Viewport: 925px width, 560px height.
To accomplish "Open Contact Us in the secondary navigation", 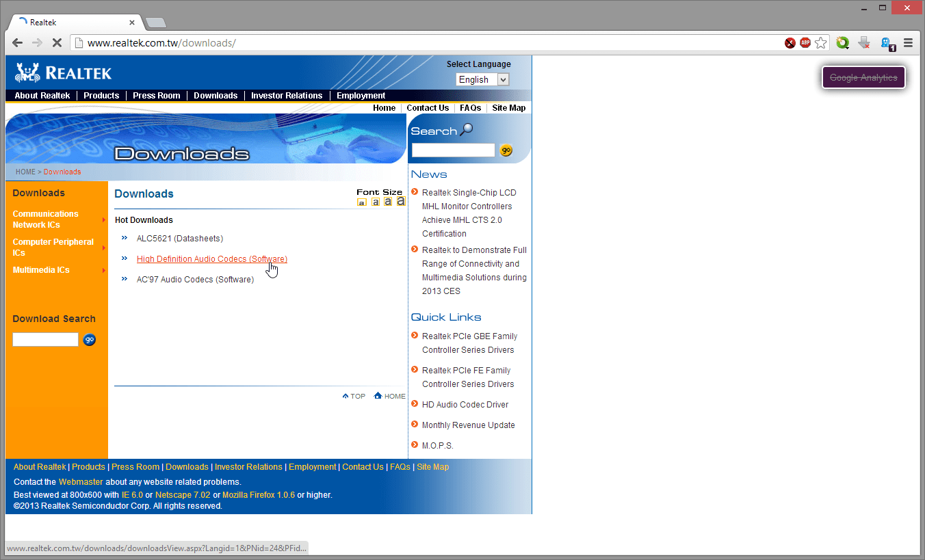I will click(x=428, y=108).
